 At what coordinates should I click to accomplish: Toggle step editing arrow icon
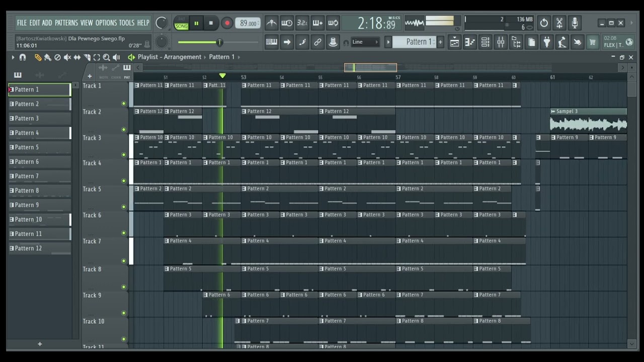coord(287,42)
